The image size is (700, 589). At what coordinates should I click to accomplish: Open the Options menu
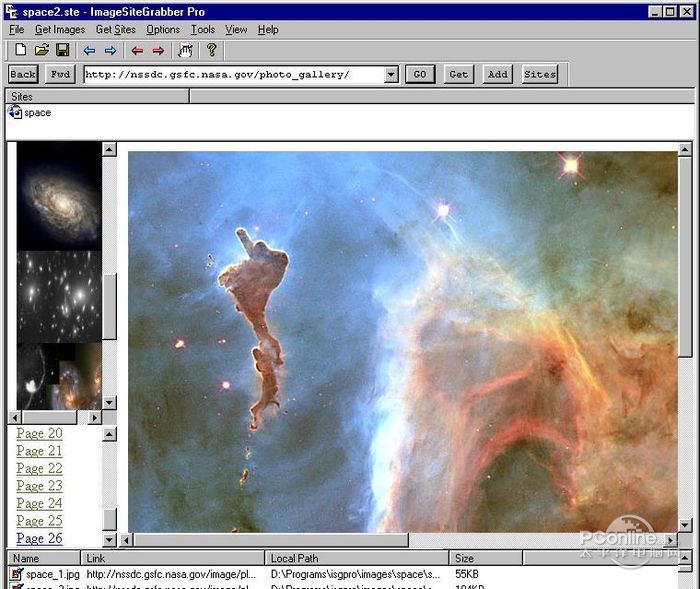tap(163, 30)
